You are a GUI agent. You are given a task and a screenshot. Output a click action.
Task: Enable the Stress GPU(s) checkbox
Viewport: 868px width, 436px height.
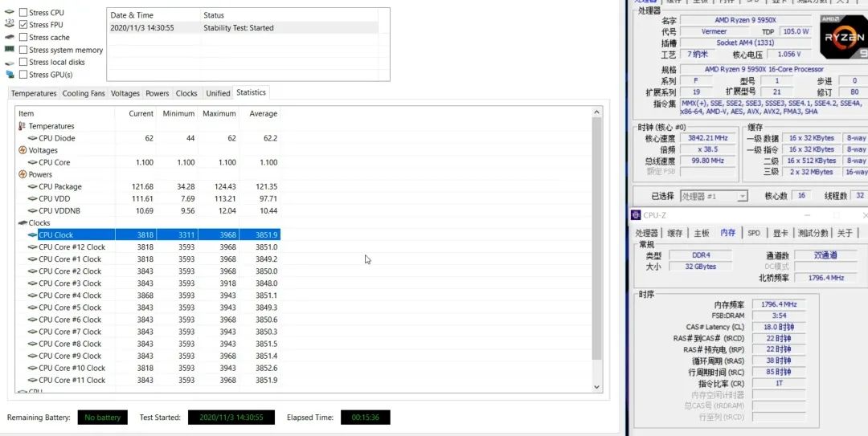(x=23, y=74)
